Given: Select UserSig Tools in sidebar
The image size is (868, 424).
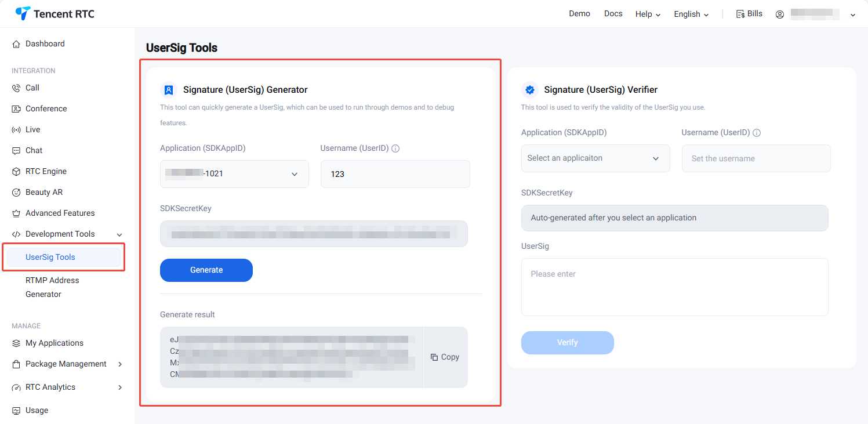Looking at the screenshot, I should tap(64, 258).
